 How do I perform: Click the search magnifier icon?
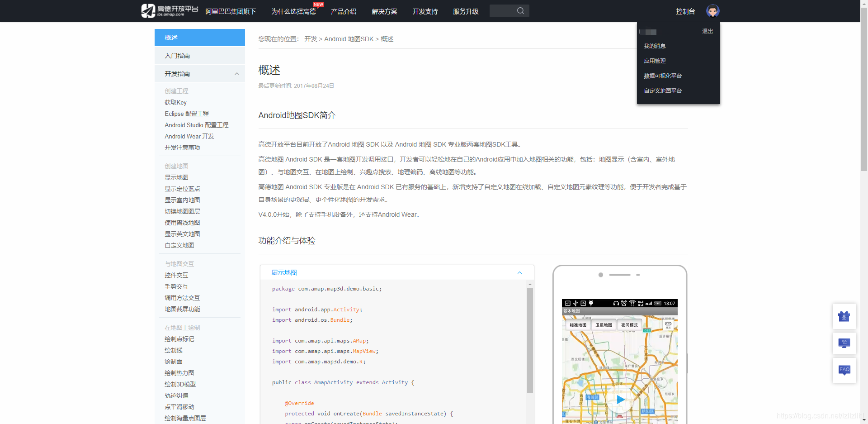(x=520, y=11)
